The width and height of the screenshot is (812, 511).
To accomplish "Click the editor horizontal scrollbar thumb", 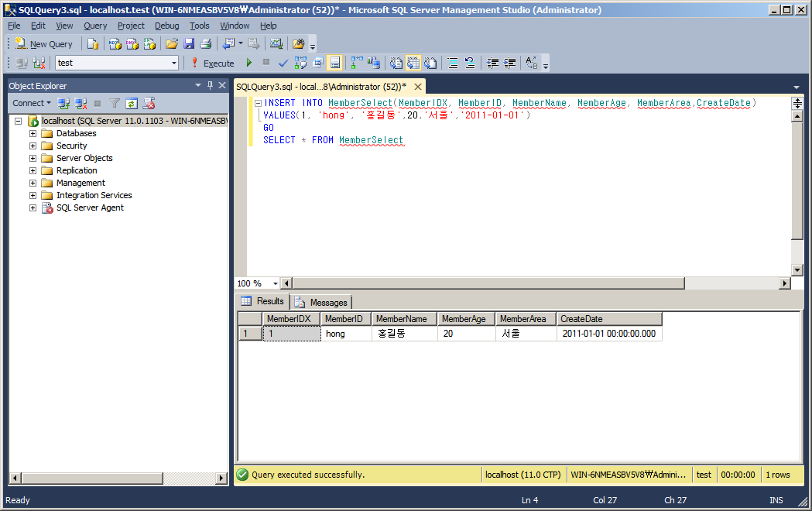I will click(488, 283).
